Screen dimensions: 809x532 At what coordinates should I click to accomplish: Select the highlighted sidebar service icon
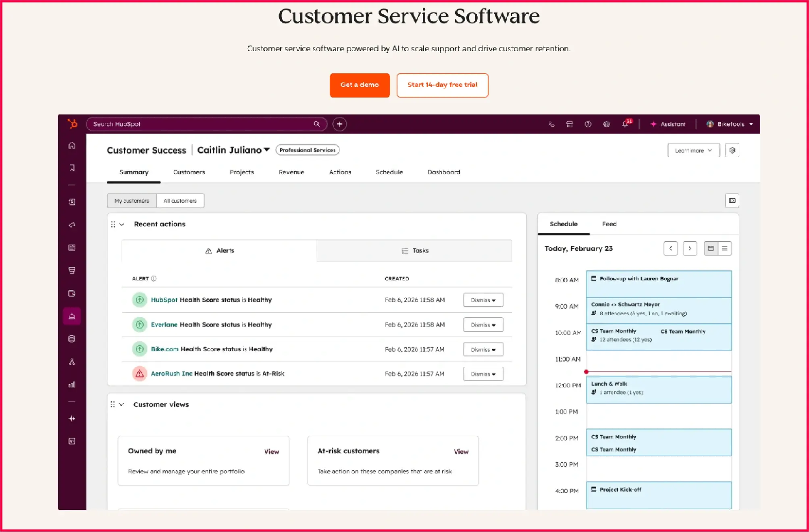[72, 316]
